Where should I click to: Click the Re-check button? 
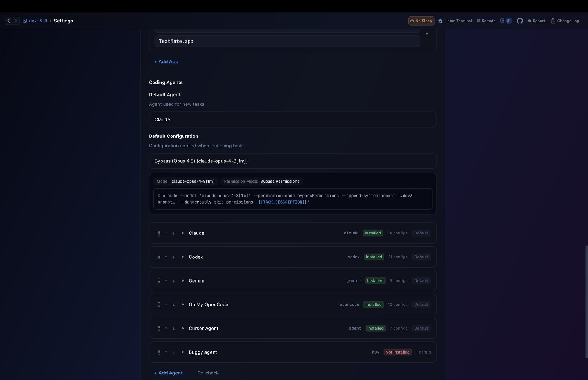(208, 373)
